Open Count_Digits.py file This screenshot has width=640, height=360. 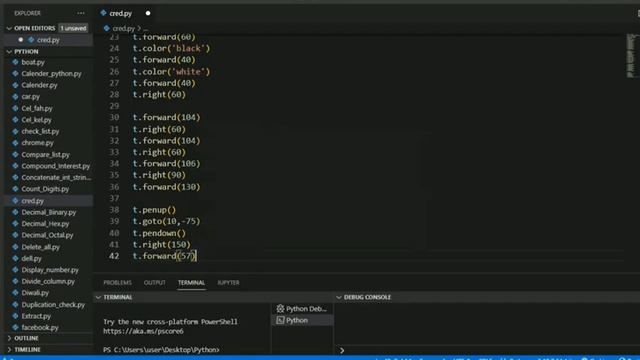[45, 189]
